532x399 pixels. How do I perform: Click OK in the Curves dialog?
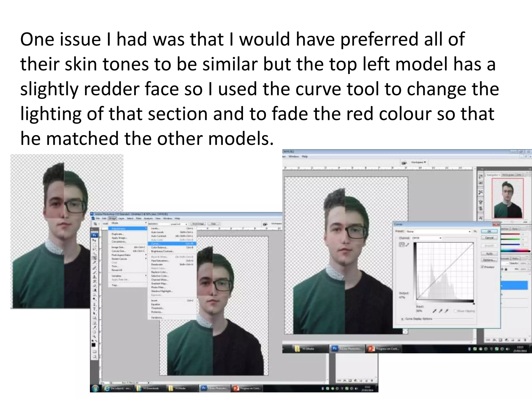pos(489,231)
